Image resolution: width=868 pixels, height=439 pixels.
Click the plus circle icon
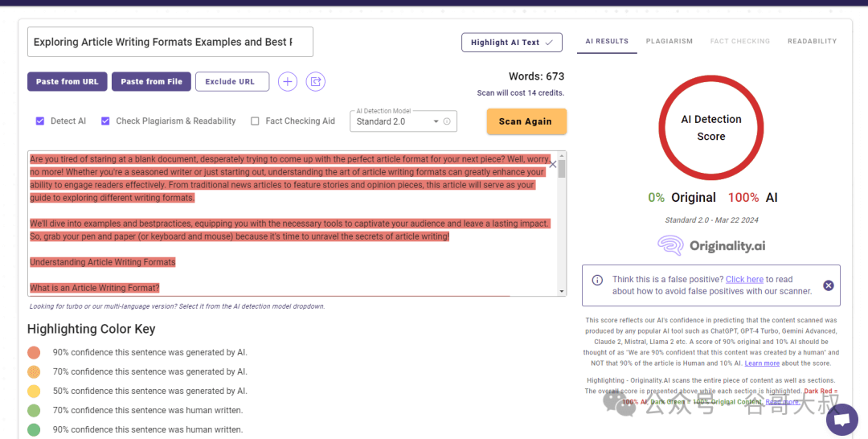coord(287,82)
